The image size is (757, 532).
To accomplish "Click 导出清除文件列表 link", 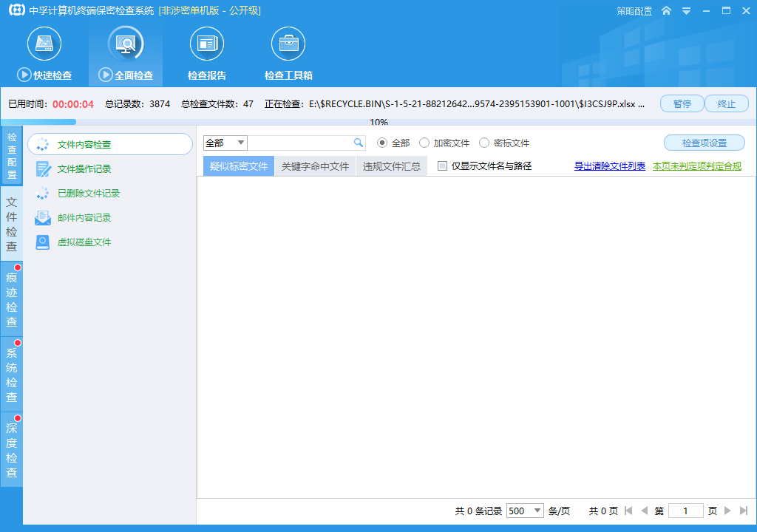I will (x=610, y=166).
